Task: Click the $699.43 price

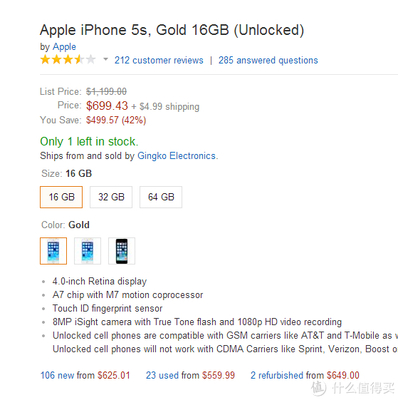Action: (107, 106)
